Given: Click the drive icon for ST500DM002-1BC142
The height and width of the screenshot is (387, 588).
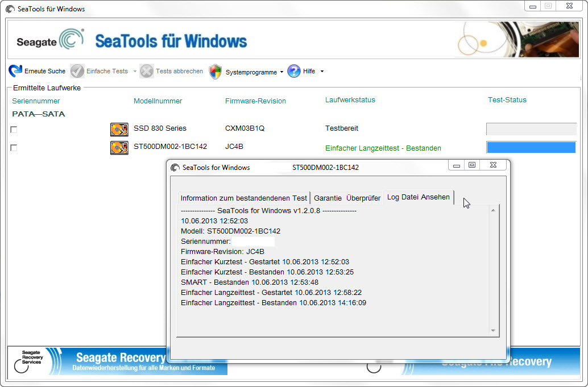Looking at the screenshot, I should coord(119,148).
